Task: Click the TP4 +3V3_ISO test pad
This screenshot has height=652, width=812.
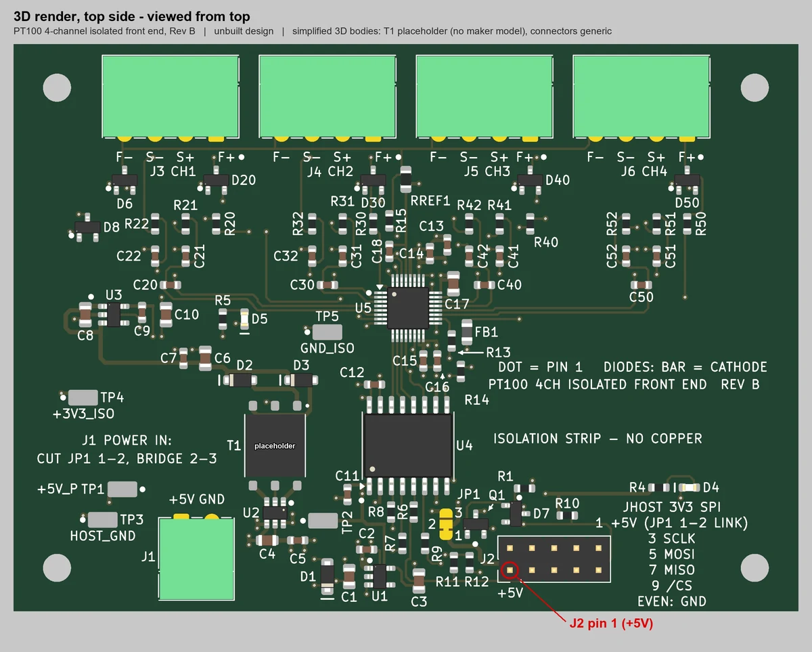Action: click(83, 397)
